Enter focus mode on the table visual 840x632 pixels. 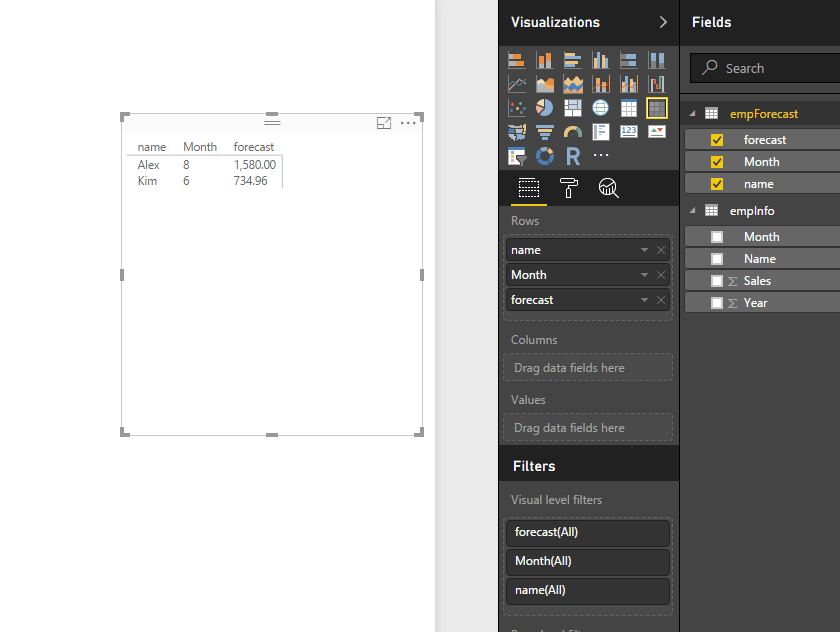[384, 123]
